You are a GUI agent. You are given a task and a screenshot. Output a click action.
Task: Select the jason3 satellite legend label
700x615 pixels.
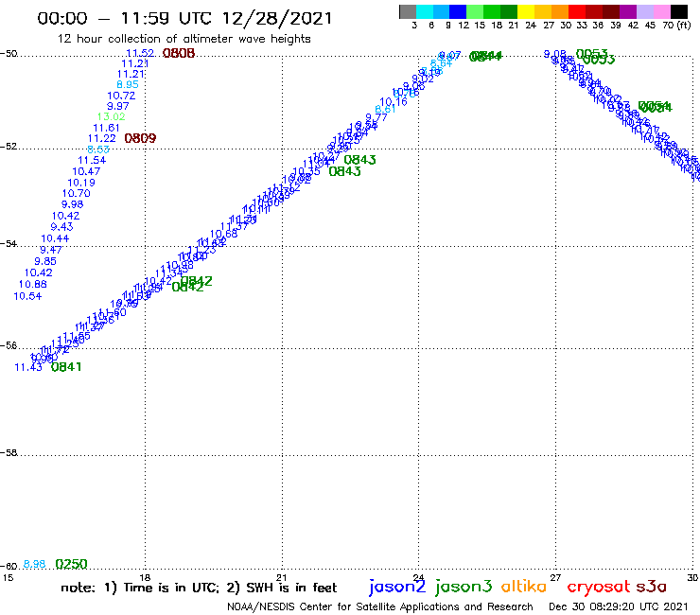pos(464,587)
